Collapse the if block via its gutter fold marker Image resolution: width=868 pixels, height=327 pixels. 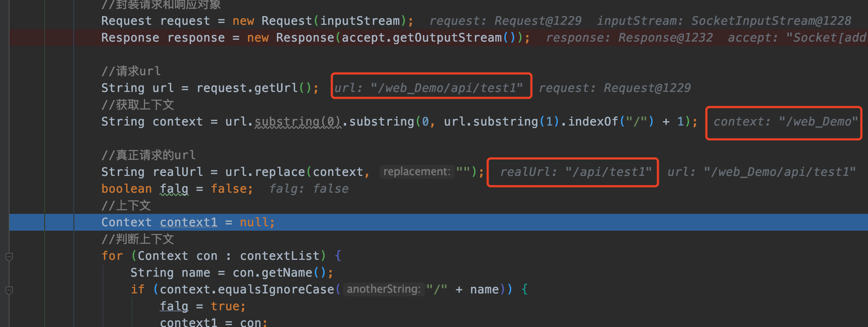point(9,291)
